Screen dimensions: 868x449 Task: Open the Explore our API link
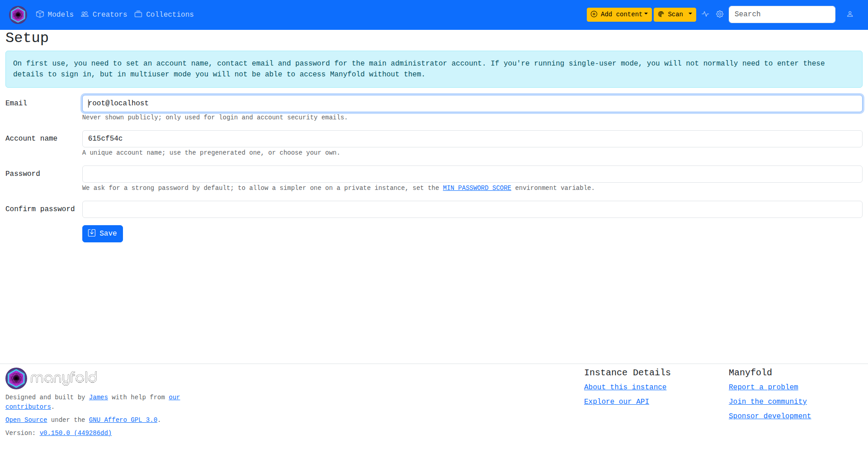pyautogui.click(x=617, y=402)
